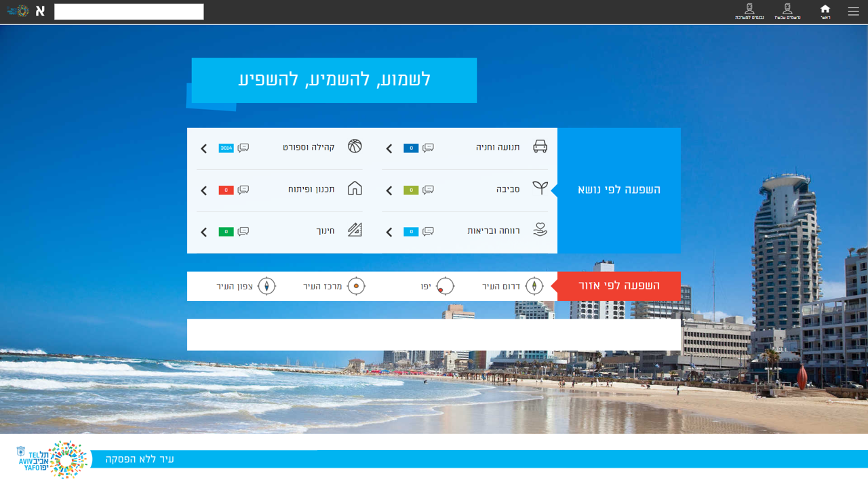Click the small city logo in top bar
The height and width of the screenshot is (488, 868).
pos(18,11)
